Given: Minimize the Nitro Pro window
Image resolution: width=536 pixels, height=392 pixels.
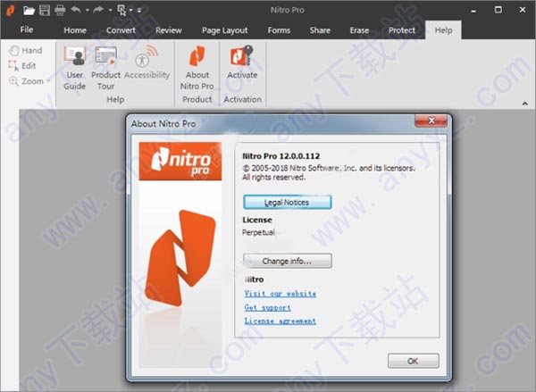Looking at the screenshot, I should 473,10.
